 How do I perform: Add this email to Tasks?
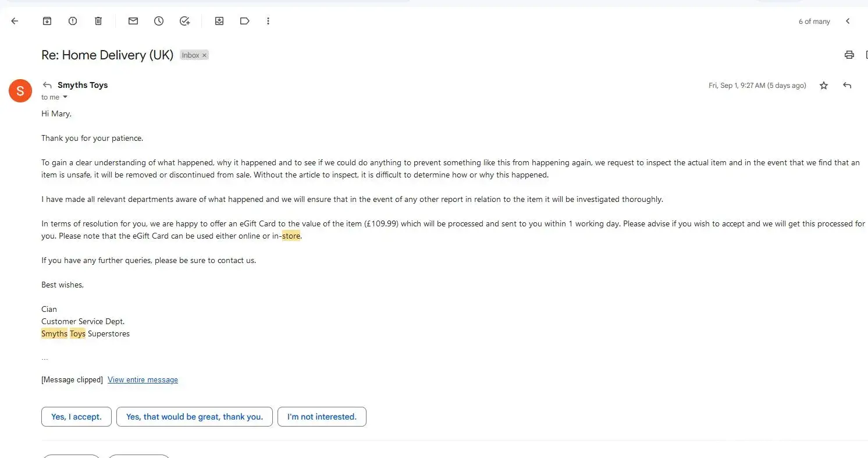pyautogui.click(x=184, y=21)
